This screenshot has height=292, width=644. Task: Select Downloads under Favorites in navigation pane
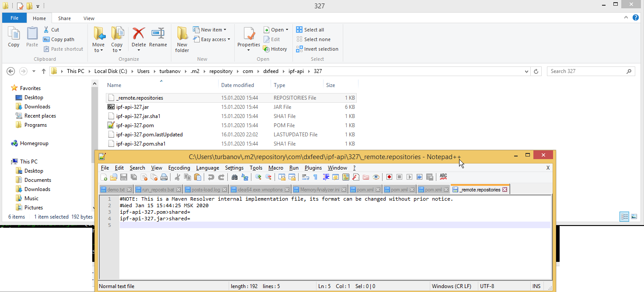37,107
